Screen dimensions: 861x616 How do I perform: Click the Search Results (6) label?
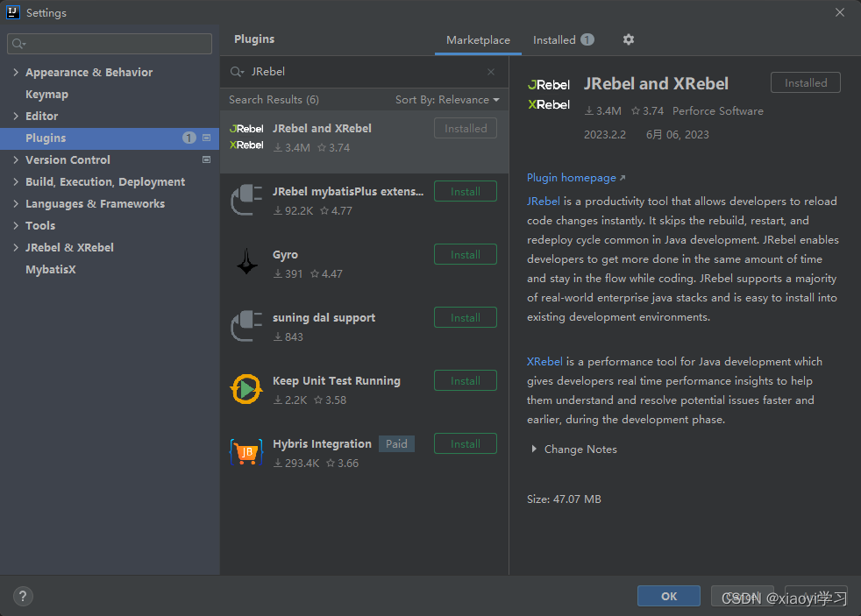274,99
